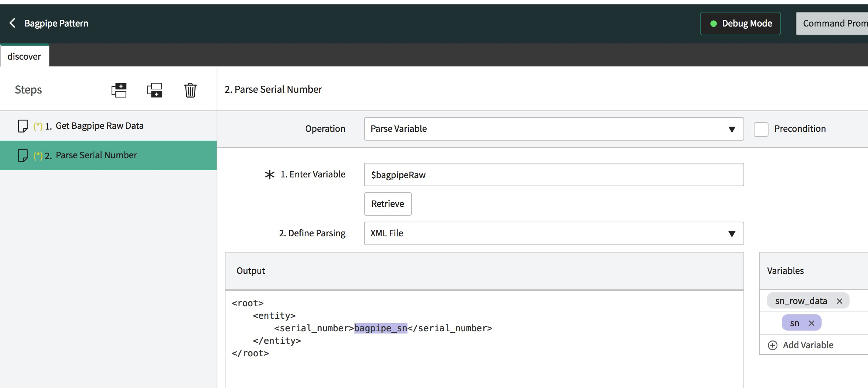
Task: Click the Retrieve button
Action: click(x=388, y=204)
